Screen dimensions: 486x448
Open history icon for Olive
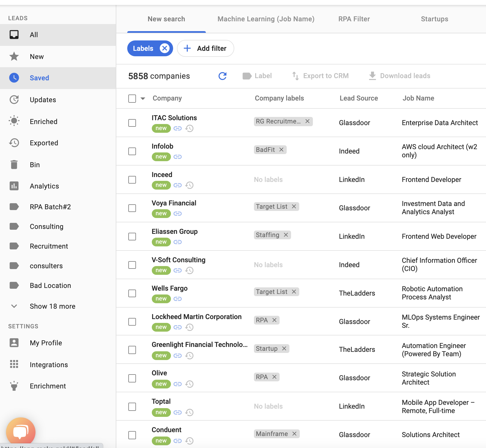click(x=189, y=384)
